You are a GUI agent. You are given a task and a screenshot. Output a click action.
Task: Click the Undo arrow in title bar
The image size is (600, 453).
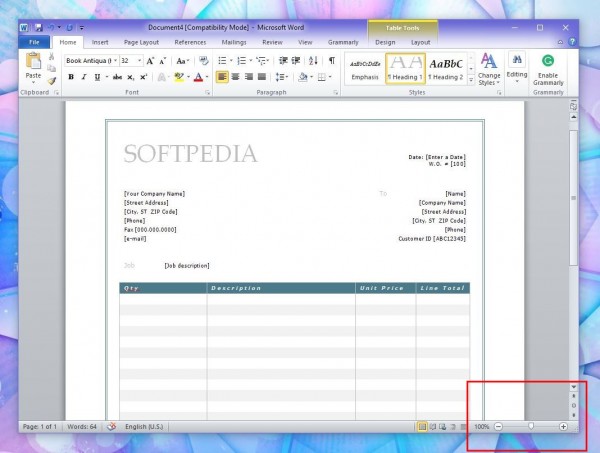[51, 28]
